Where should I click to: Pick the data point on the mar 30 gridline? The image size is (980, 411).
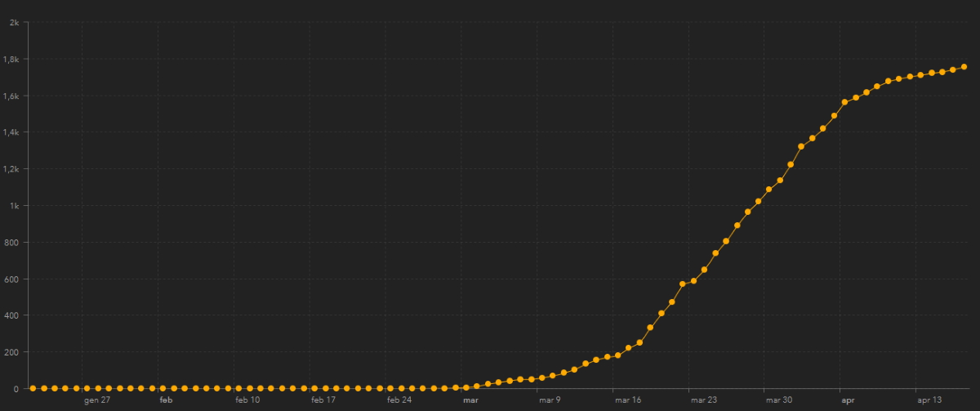coord(769,190)
